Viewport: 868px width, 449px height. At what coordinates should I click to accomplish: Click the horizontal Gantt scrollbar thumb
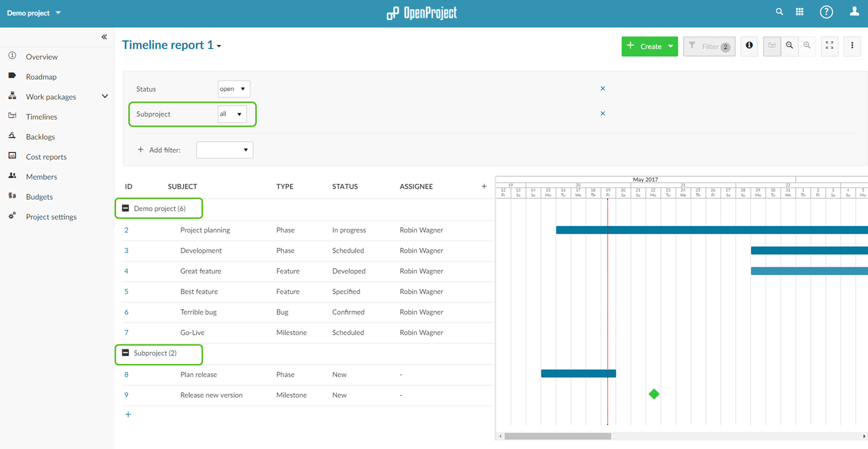tap(557, 436)
